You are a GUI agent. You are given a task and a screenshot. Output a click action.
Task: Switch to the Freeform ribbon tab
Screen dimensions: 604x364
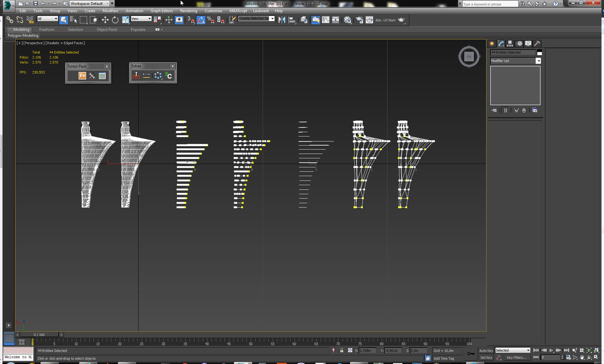47,29
